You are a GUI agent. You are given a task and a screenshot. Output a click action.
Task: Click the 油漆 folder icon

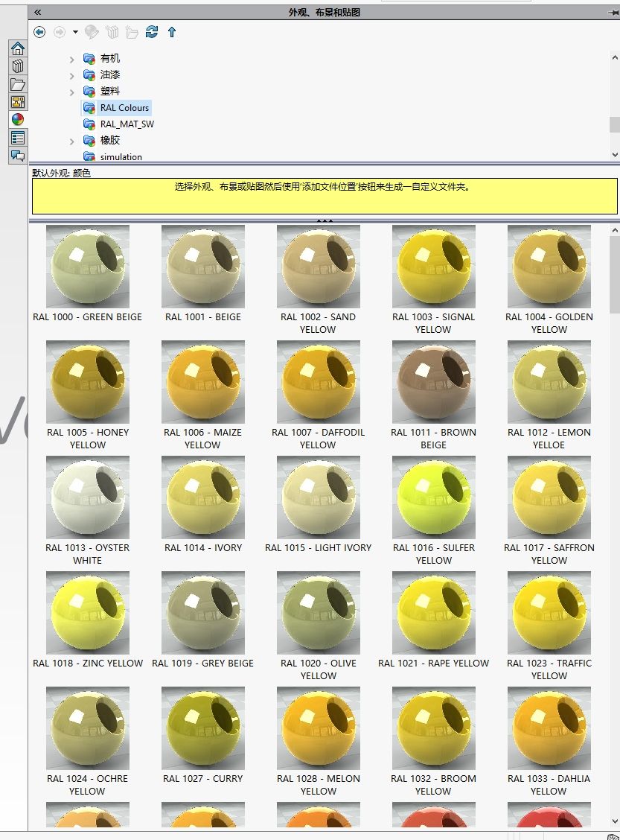89,74
